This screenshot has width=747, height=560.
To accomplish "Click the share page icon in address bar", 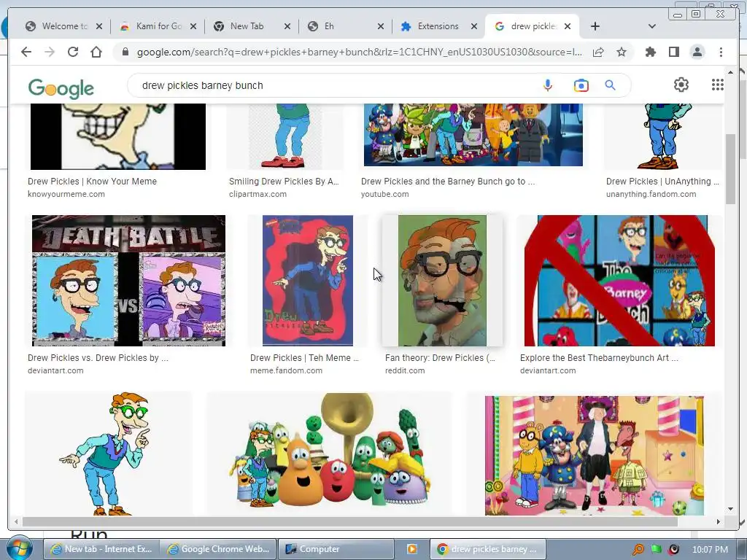I will pos(598,52).
